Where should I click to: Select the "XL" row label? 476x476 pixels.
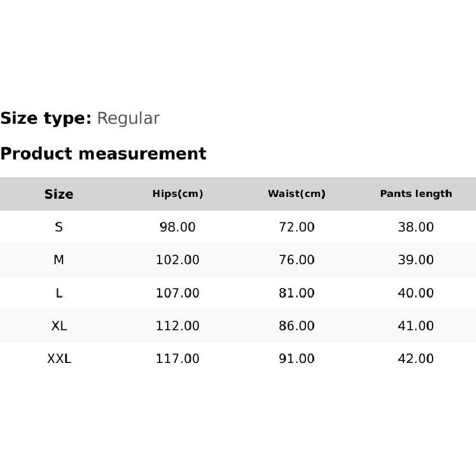point(59,326)
